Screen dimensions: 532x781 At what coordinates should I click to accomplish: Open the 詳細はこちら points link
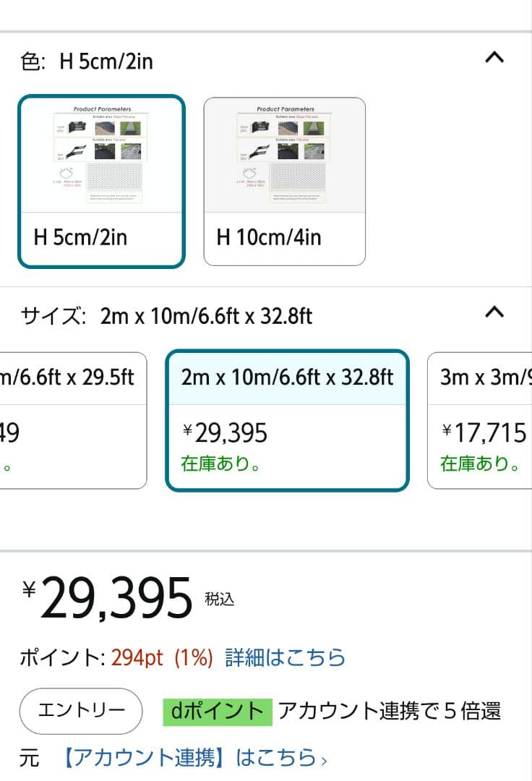pyautogui.click(x=286, y=657)
